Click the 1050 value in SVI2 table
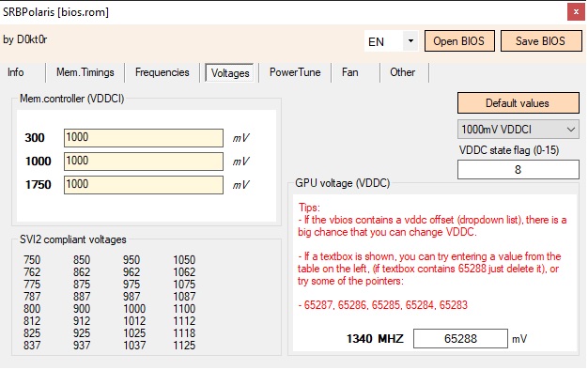 pyautogui.click(x=184, y=260)
